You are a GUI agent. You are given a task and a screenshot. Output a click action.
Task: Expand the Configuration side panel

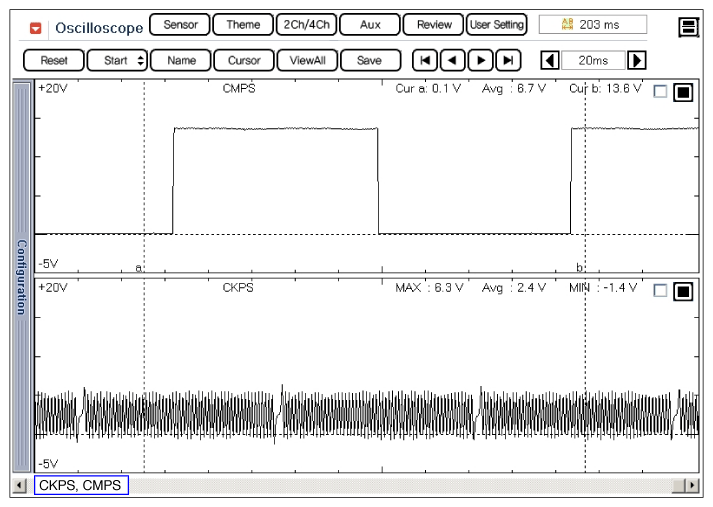[x=22, y=277]
